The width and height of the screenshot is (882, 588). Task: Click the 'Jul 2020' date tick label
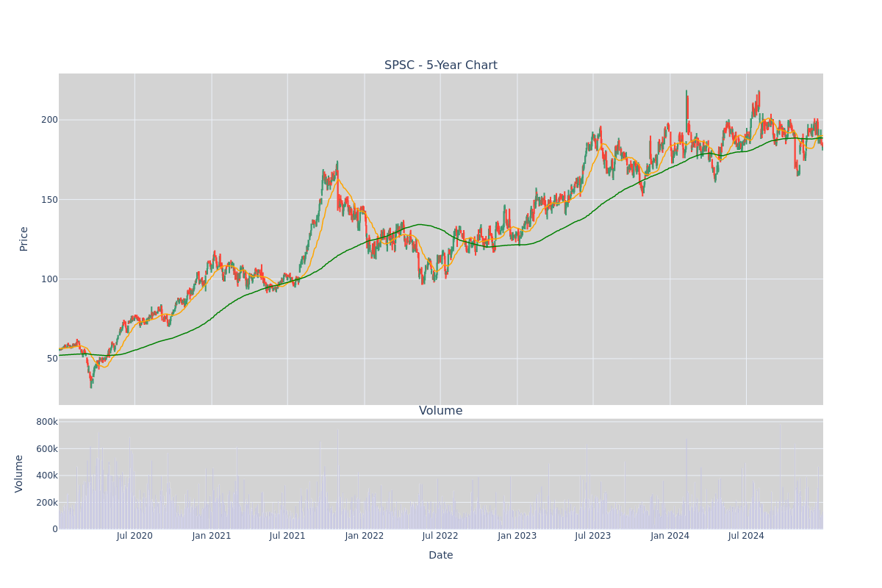point(135,536)
